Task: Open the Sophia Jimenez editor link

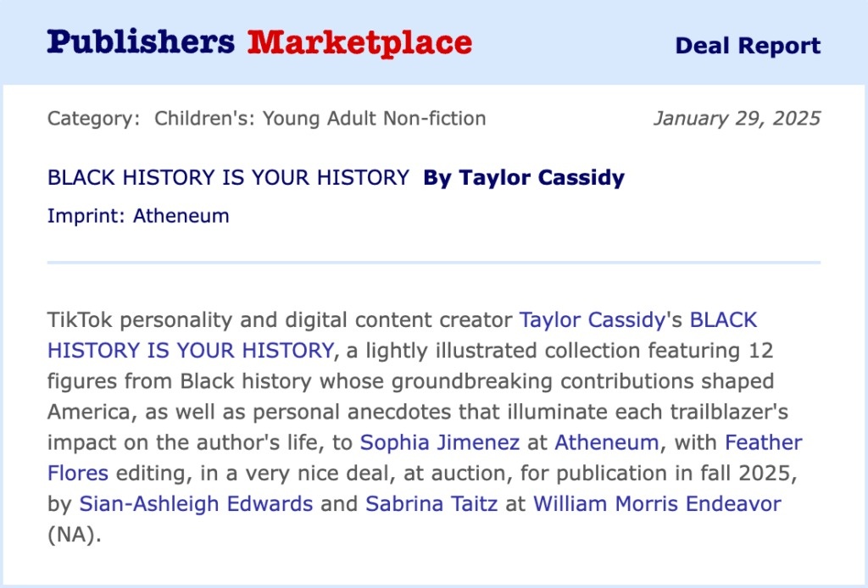Action: point(439,442)
